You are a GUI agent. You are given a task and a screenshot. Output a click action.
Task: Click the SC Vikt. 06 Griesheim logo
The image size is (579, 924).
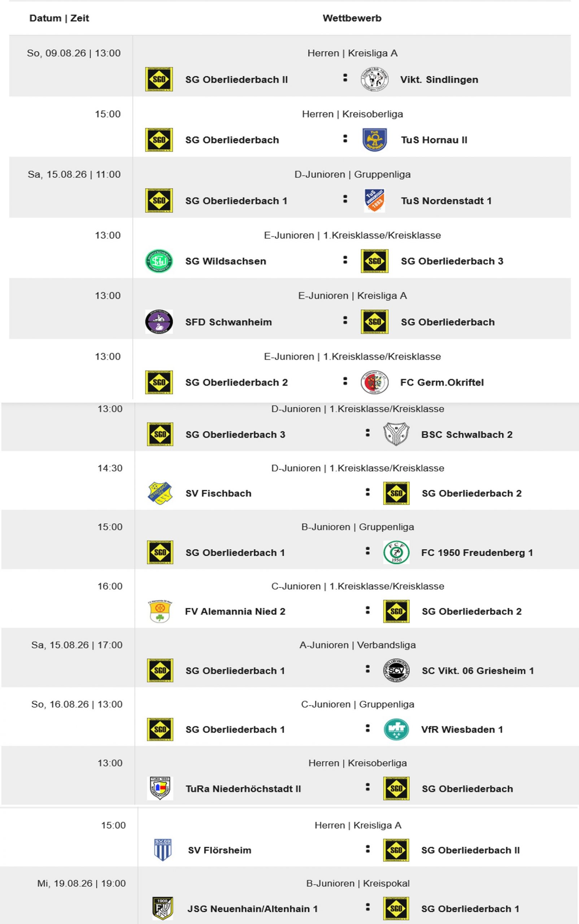[396, 671]
